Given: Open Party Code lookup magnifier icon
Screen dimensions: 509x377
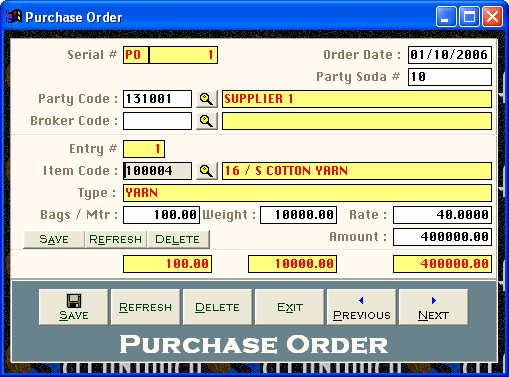Looking at the screenshot, I should tap(207, 99).
